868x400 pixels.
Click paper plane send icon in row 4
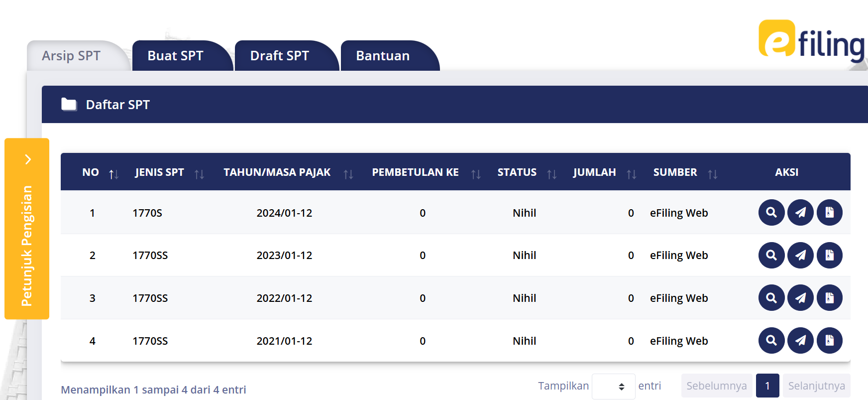[800, 341]
